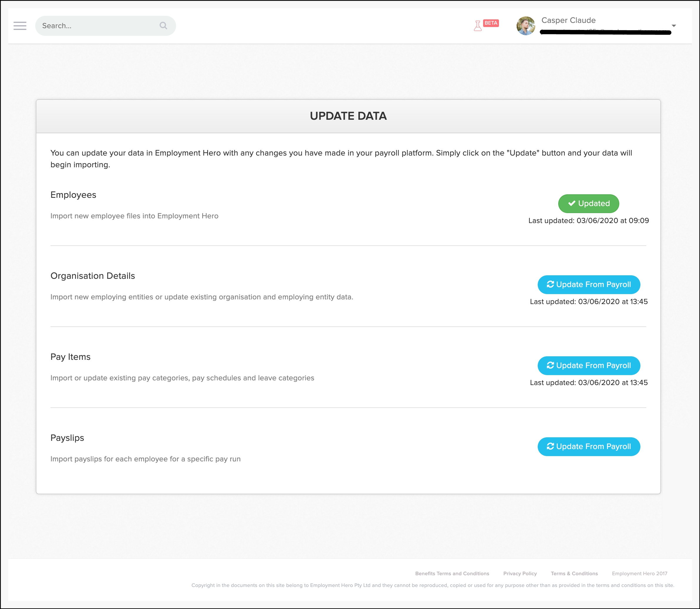The width and height of the screenshot is (700, 609).
Task: Click the search magnifier icon
Action: pos(163,26)
